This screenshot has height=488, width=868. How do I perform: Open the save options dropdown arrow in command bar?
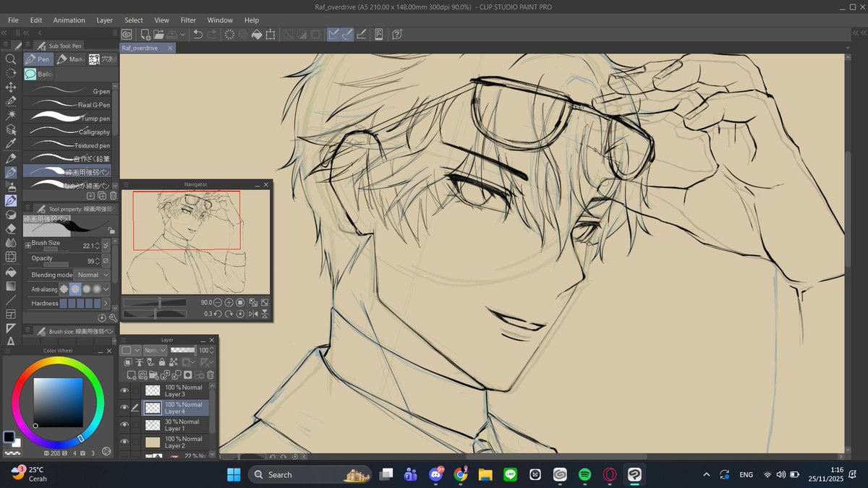(x=183, y=34)
